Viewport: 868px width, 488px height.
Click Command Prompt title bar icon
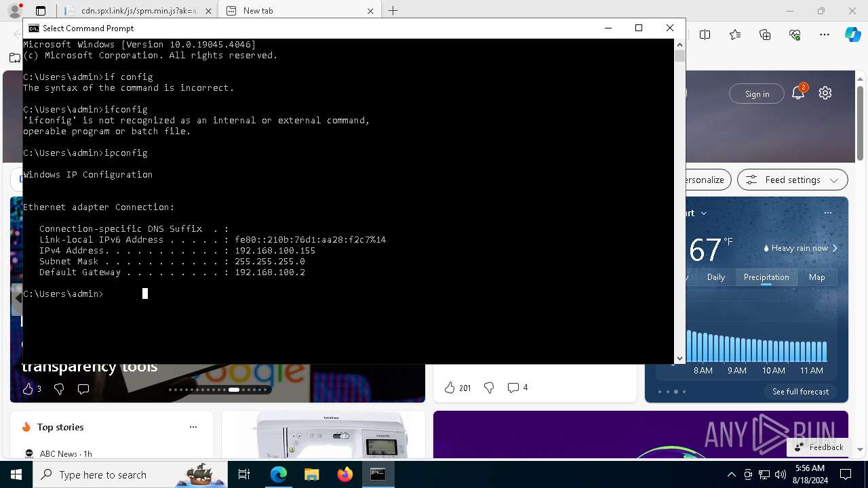point(33,28)
